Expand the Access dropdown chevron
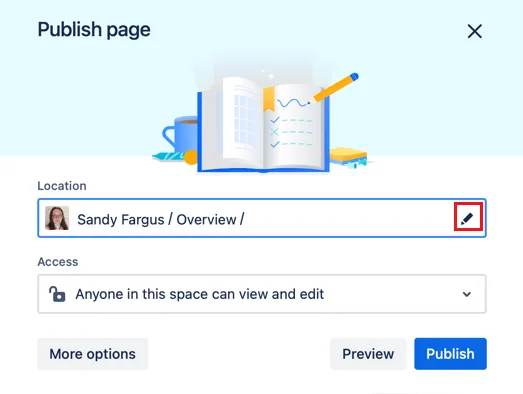523x394 pixels. pos(467,294)
